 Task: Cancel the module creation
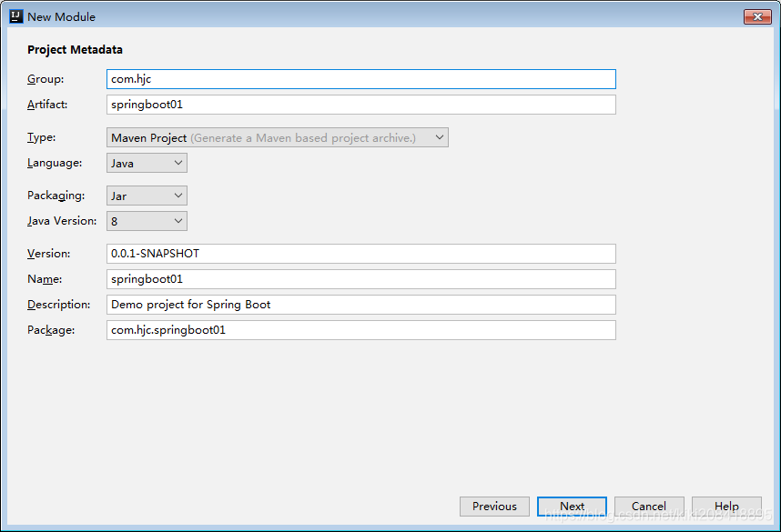point(649,507)
